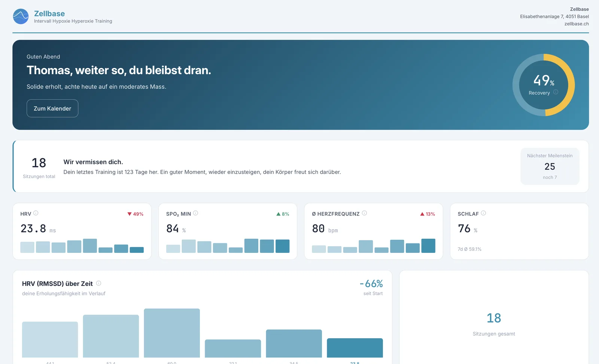Click the "Sitzungen gesamt" label
The width and height of the screenshot is (599, 364).
tap(494, 334)
